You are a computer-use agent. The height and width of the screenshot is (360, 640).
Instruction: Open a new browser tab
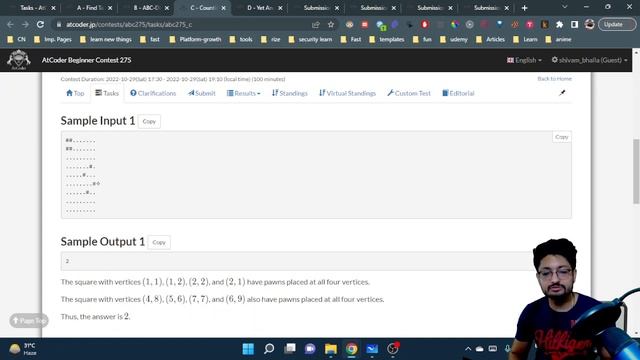[x=524, y=8]
